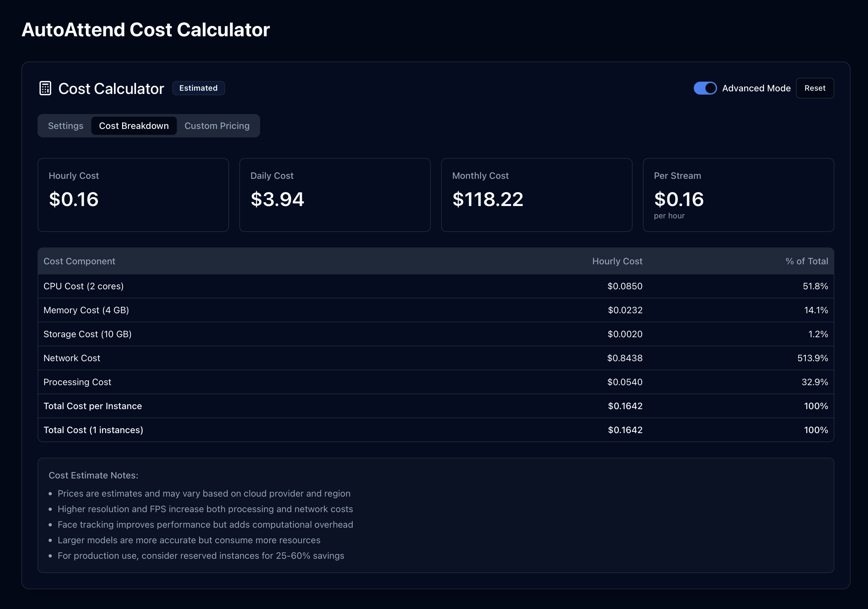Open the Custom Pricing tab
Screen dimensions: 868x609
[217, 126]
